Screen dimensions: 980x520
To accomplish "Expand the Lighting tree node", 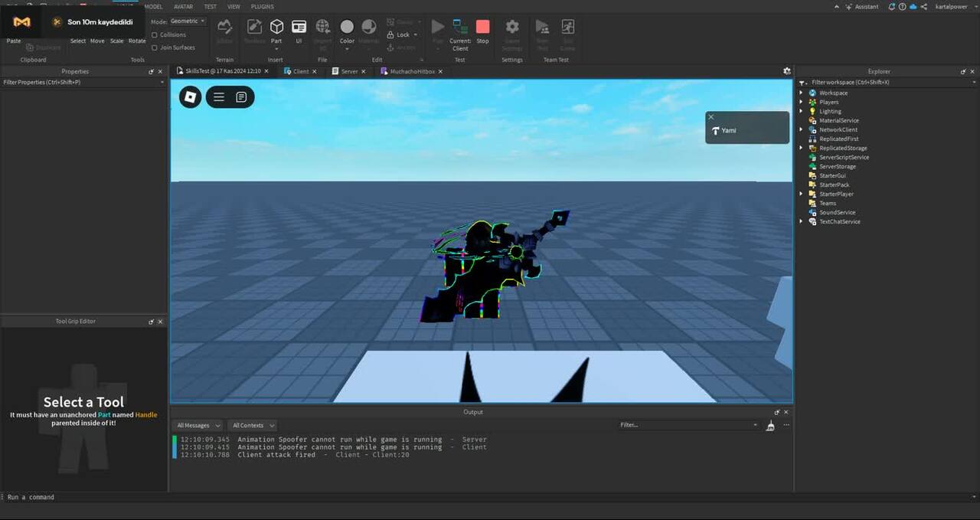I will 802,111.
